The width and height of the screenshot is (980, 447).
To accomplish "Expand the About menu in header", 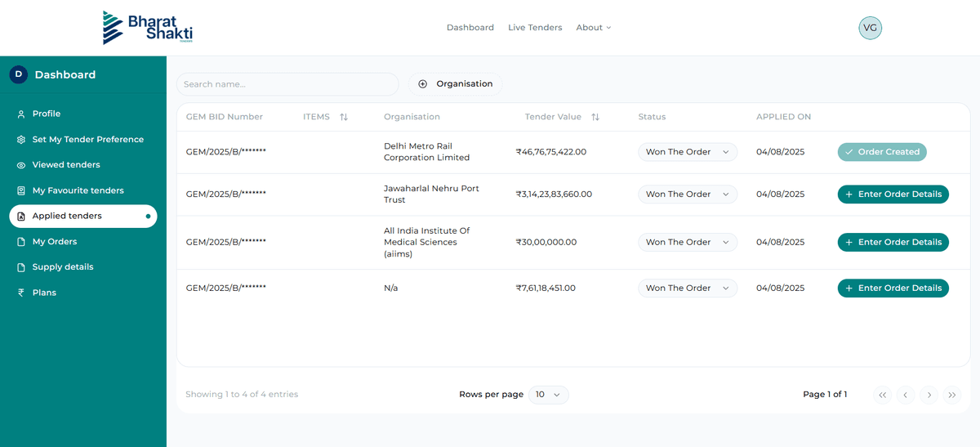I will click(593, 28).
